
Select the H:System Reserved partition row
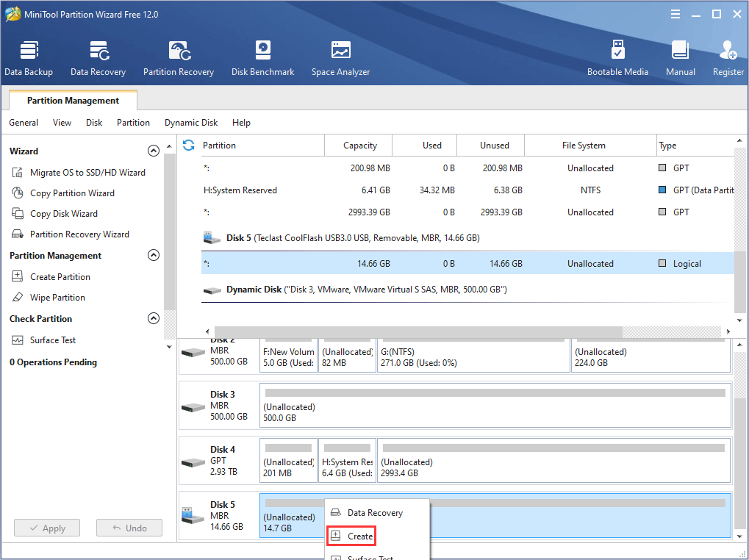467,190
